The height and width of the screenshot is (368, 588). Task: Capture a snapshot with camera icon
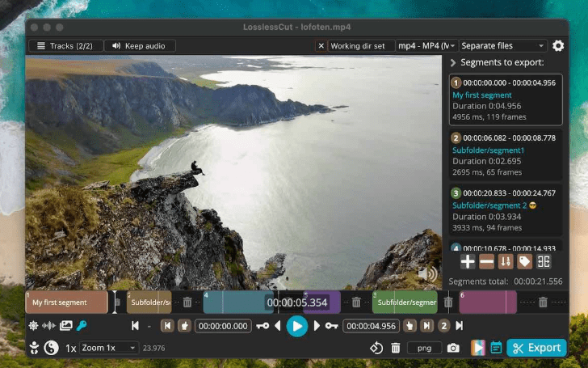[453, 348]
